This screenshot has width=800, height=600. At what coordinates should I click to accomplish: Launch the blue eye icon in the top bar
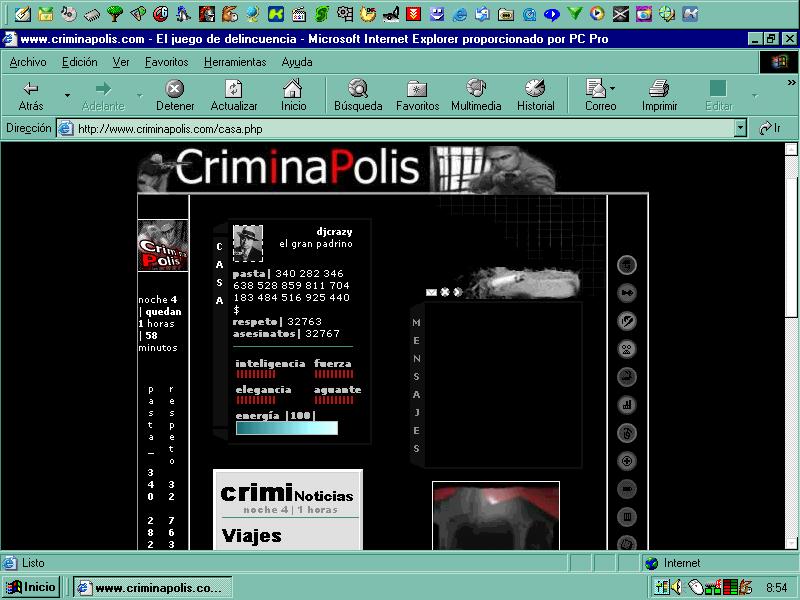tap(552, 14)
